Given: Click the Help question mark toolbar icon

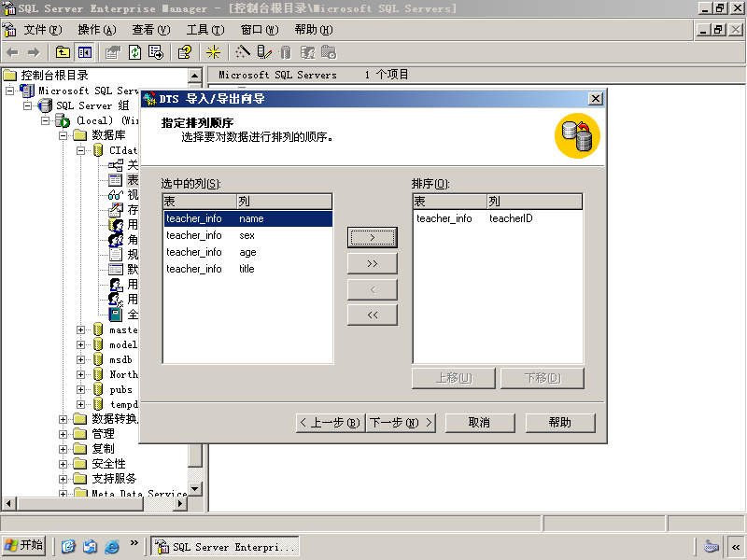Looking at the screenshot, I should [185, 52].
